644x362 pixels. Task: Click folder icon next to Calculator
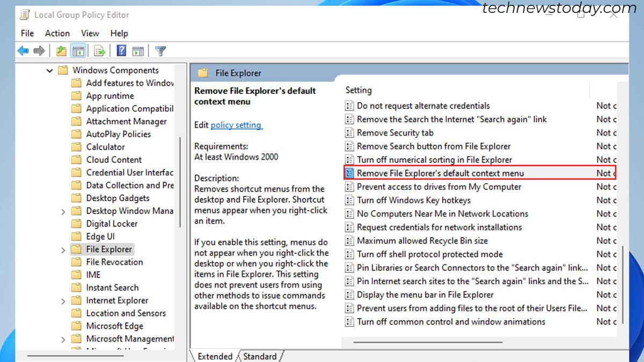pyautogui.click(x=76, y=147)
